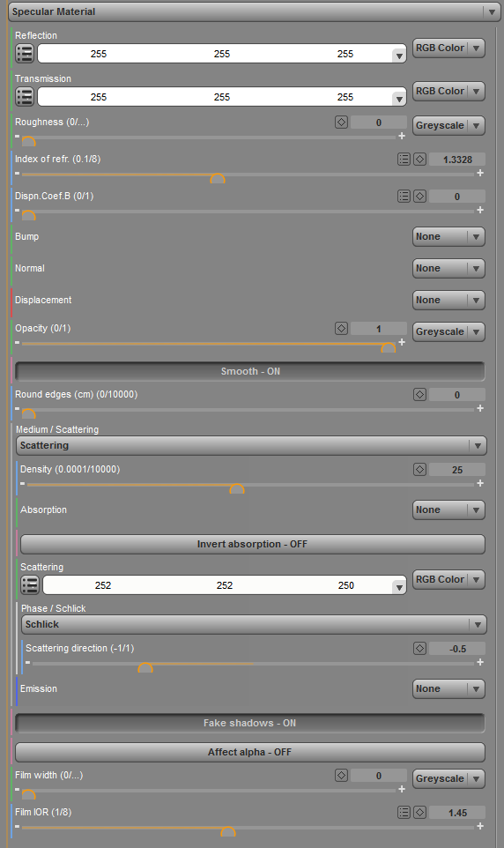Click the Scattering direction slider handle
The height and width of the screenshot is (848, 504).
[145, 668]
